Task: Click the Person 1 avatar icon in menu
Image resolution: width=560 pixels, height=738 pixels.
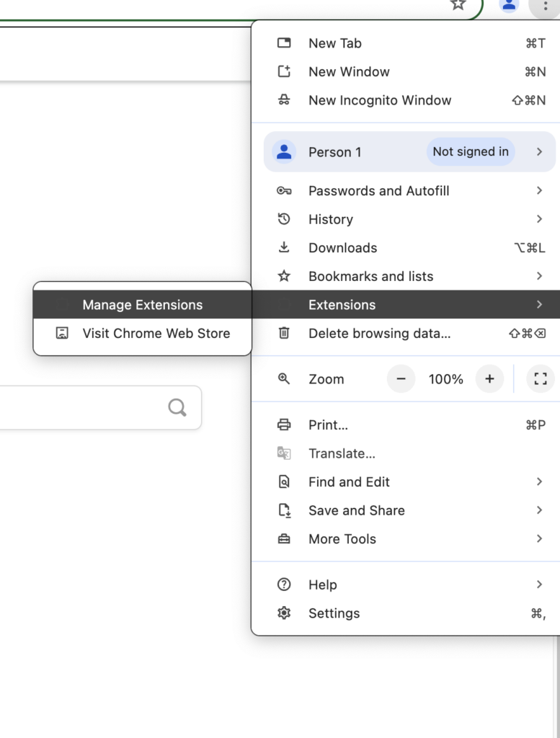Action: [284, 151]
